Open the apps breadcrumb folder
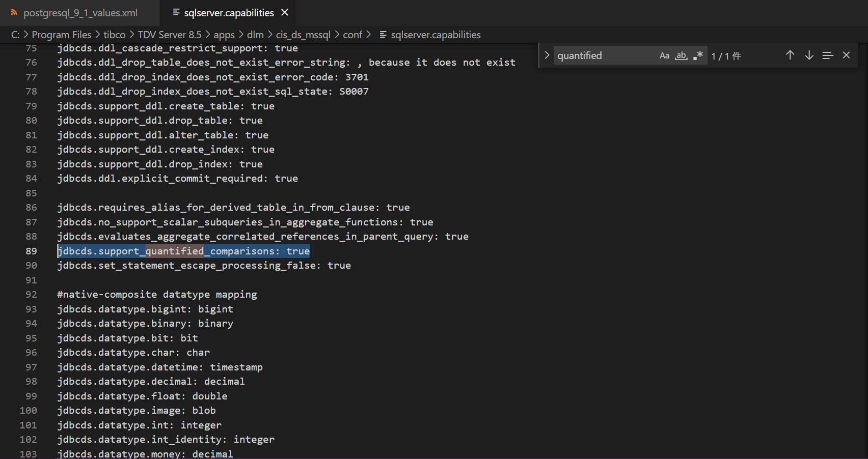The image size is (868, 459). (x=224, y=35)
